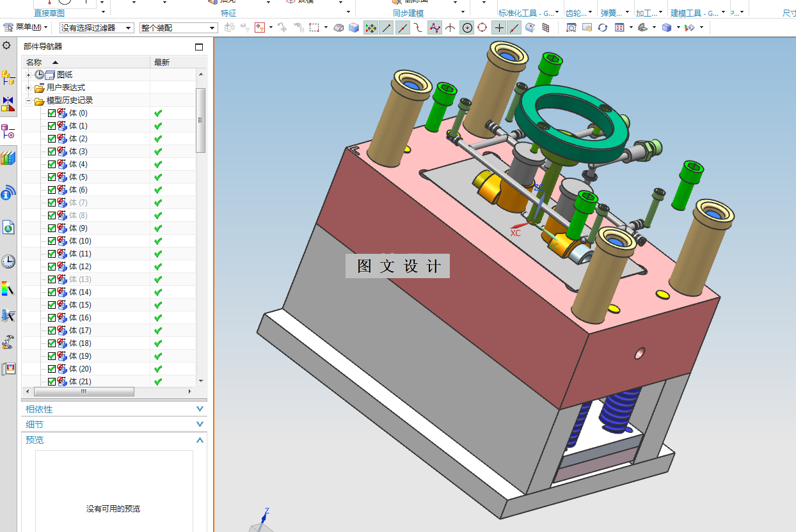
Task: Toggle the 体 (10) body checkbox
Action: [x=52, y=241]
